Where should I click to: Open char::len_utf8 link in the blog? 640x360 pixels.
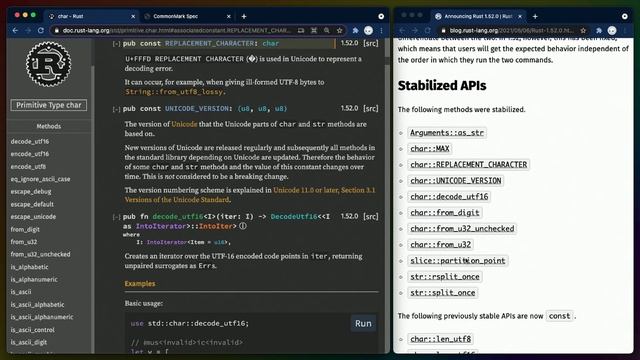tap(440, 339)
